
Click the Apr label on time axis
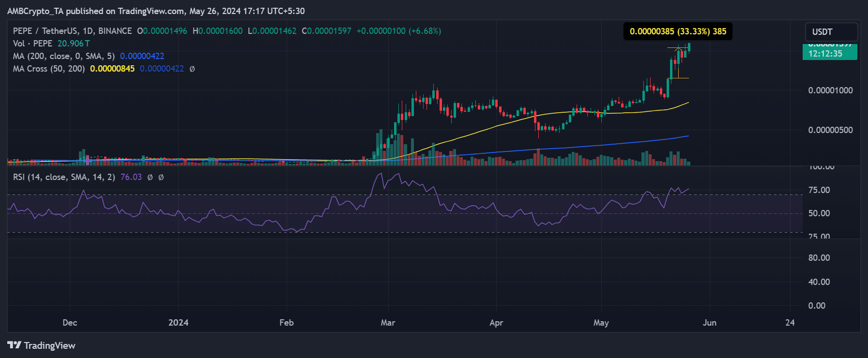click(x=496, y=323)
